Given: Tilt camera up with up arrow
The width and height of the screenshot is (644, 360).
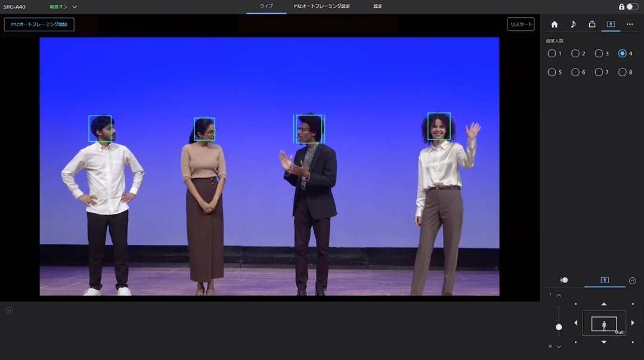Looking at the screenshot, I should (604, 304).
